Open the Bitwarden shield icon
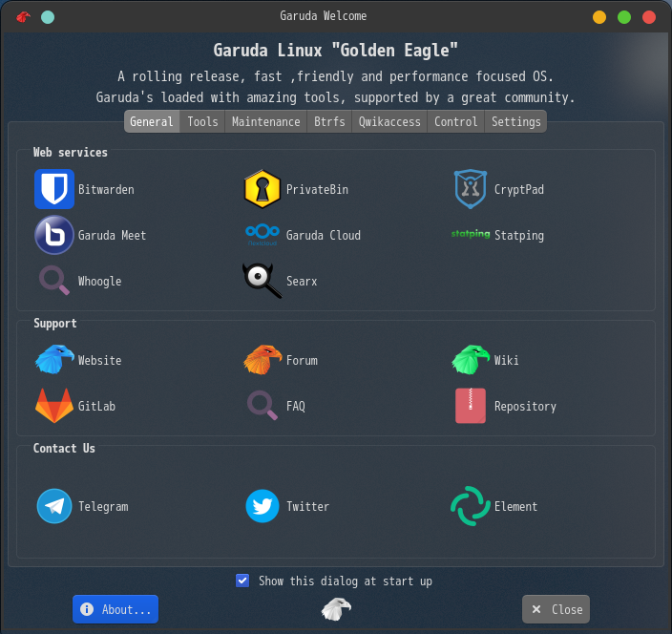672x634 pixels. 54,189
